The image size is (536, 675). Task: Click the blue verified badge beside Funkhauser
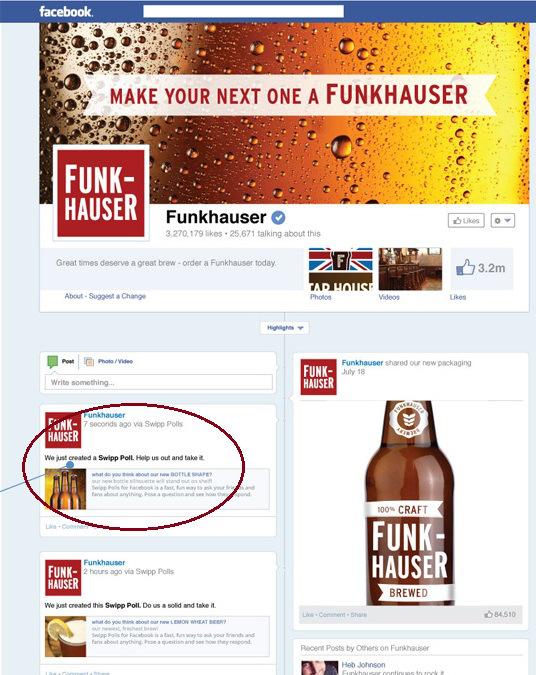(278, 218)
